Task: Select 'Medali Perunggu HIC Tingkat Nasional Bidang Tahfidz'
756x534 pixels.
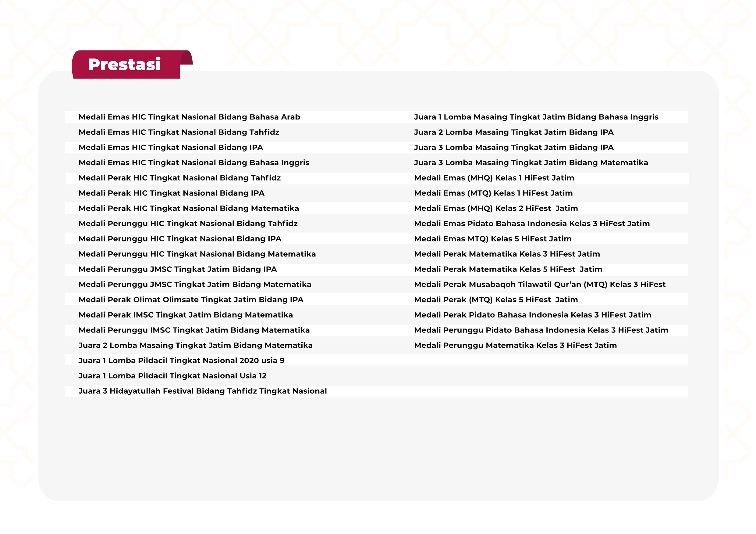Action: click(x=188, y=224)
